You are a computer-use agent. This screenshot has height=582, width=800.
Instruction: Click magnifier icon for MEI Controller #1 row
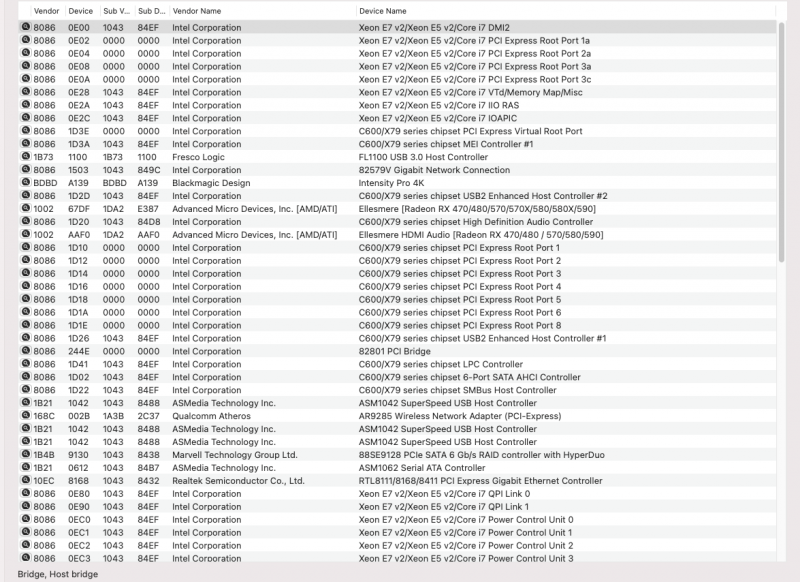pyautogui.click(x=26, y=143)
